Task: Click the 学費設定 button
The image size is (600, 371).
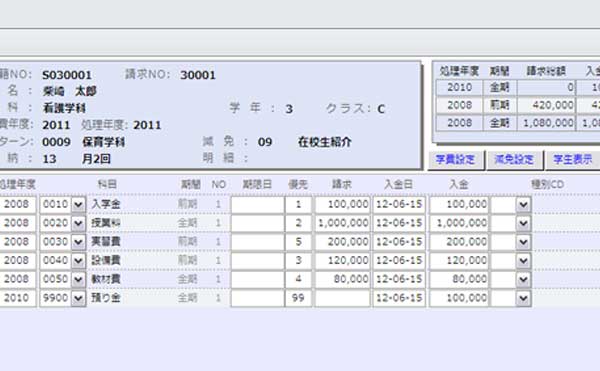Action: pos(455,159)
